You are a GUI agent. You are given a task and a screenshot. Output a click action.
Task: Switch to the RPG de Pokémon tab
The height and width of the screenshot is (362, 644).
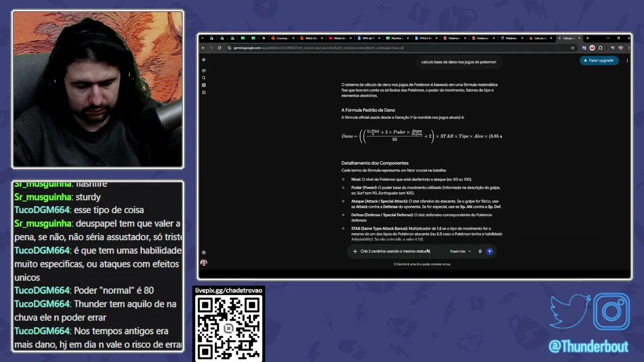pos(370,38)
